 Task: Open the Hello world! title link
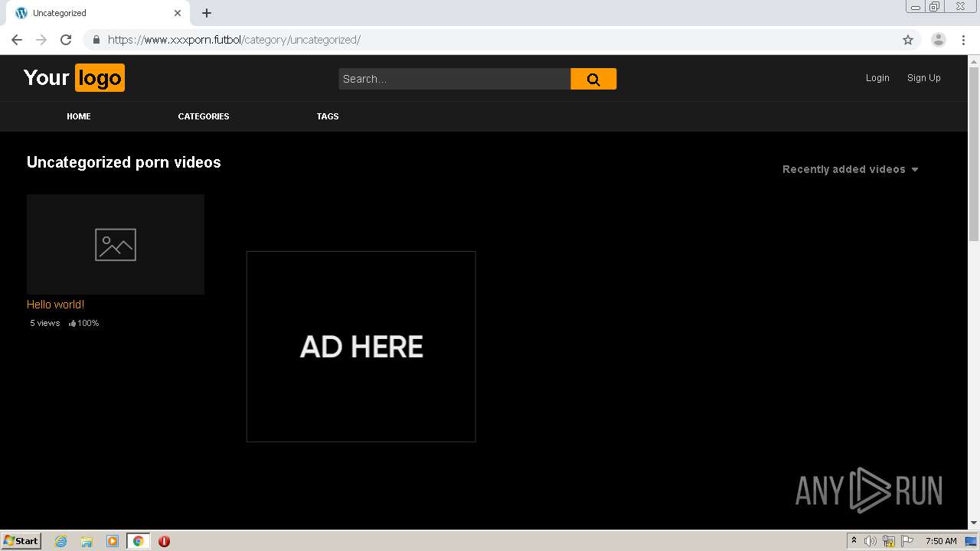(55, 305)
